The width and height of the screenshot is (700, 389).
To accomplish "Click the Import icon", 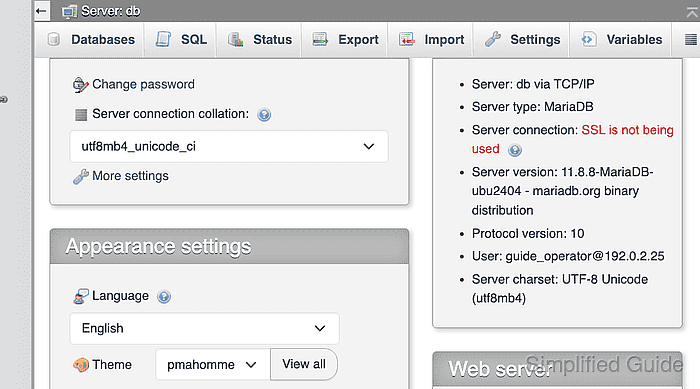I will click(407, 39).
